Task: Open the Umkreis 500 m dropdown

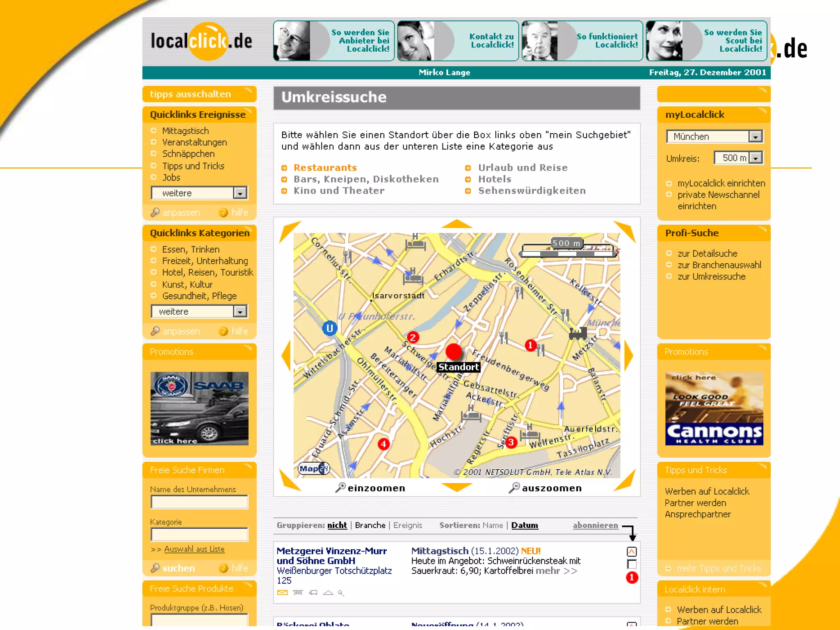Action: tap(756, 158)
